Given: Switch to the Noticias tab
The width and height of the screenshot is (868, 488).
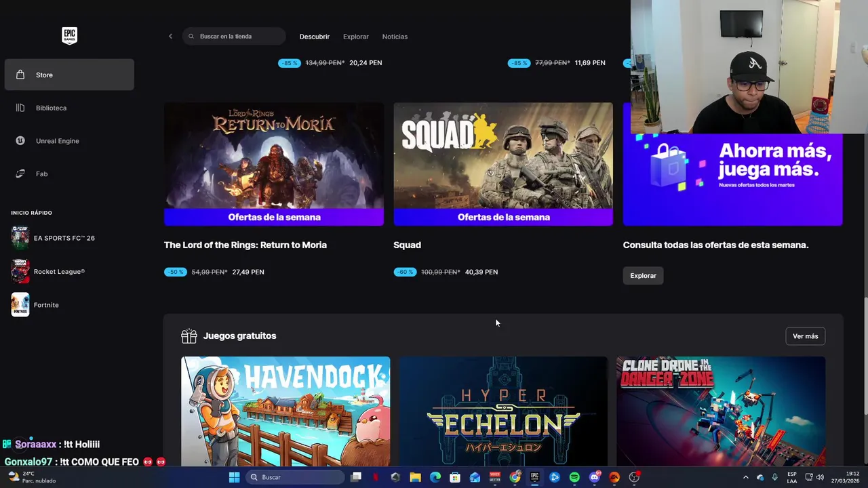Looking at the screenshot, I should point(395,37).
